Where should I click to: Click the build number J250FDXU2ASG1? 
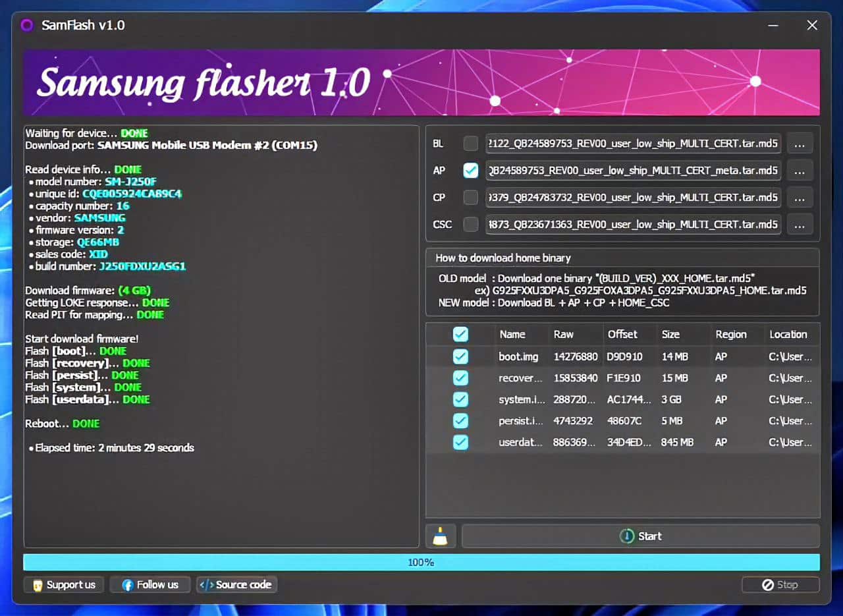pyautogui.click(x=142, y=266)
